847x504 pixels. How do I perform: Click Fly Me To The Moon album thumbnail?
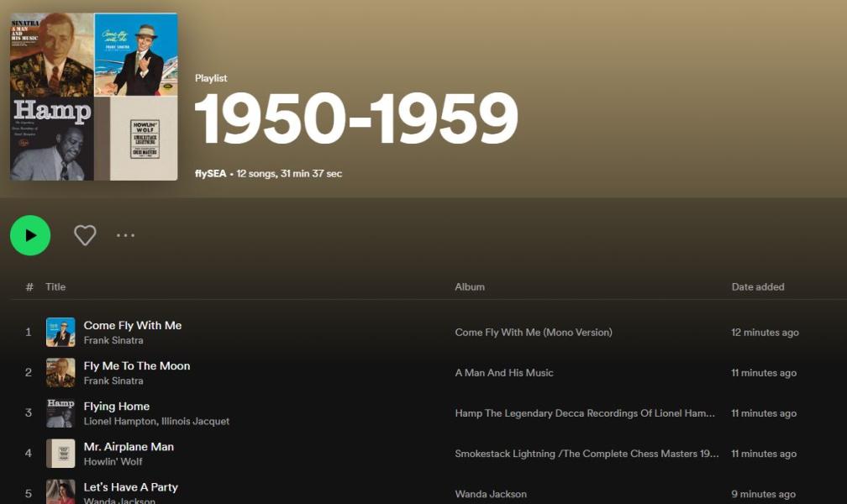point(60,373)
